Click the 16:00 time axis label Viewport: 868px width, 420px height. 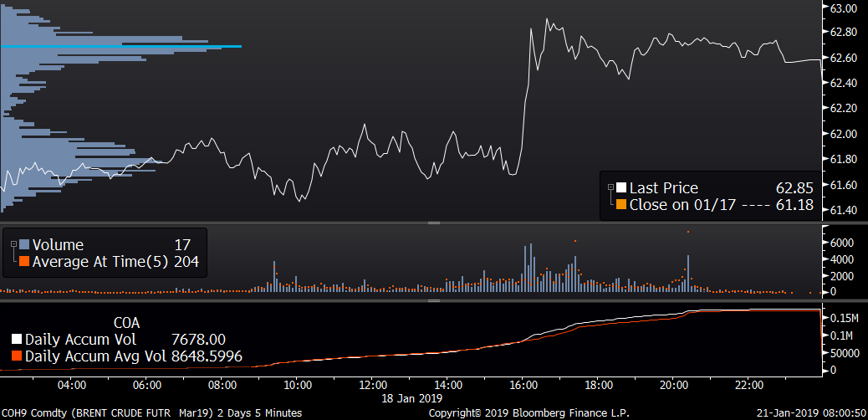522,385
